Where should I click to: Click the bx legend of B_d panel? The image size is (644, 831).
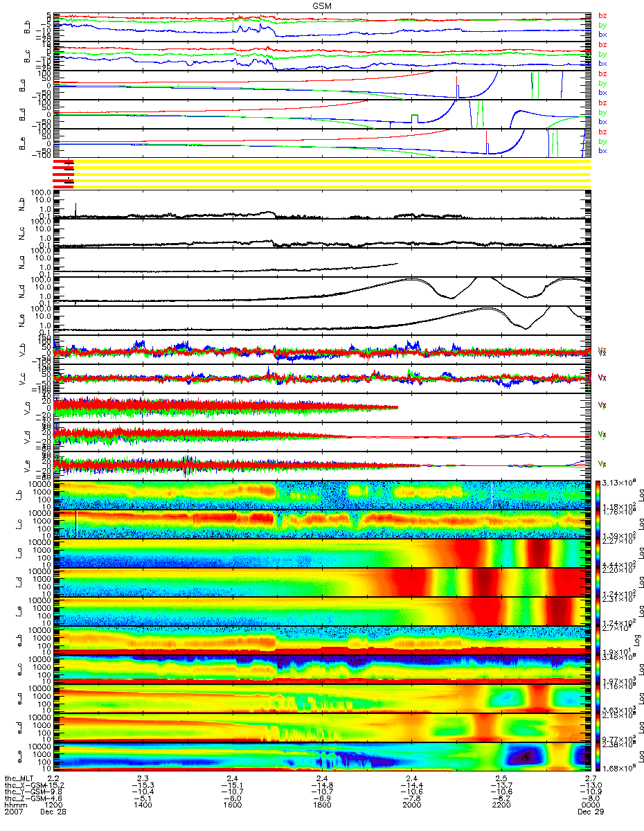coord(602,121)
